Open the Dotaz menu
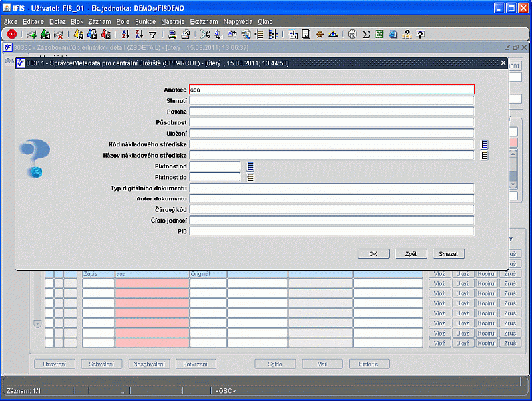The height and width of the screenshot is (401, 532). coord(57,22)
